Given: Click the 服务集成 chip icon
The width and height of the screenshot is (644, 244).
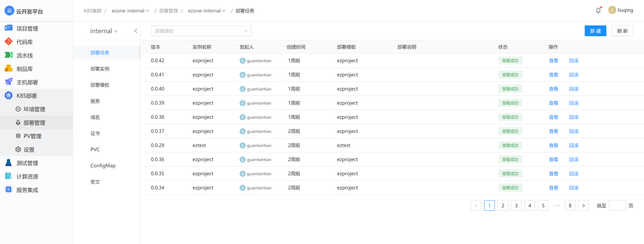Looking at the screenshot, I should click(x=9, y=190).
